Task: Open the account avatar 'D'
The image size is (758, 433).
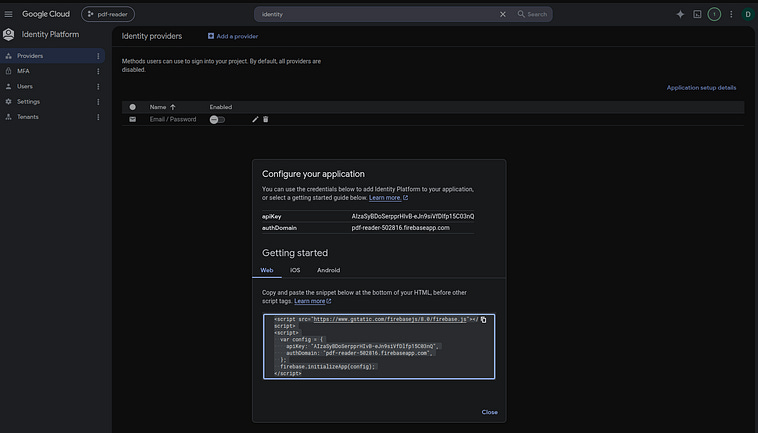Action: (748, 14)
